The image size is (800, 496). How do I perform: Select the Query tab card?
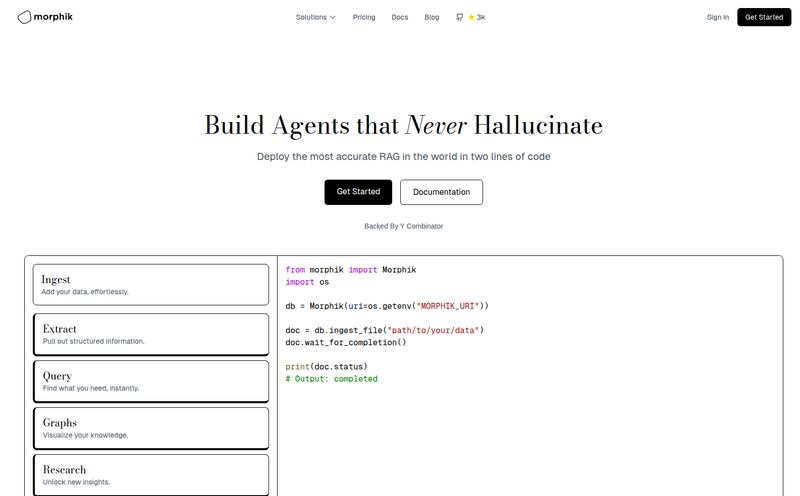[x=151, y=381]
